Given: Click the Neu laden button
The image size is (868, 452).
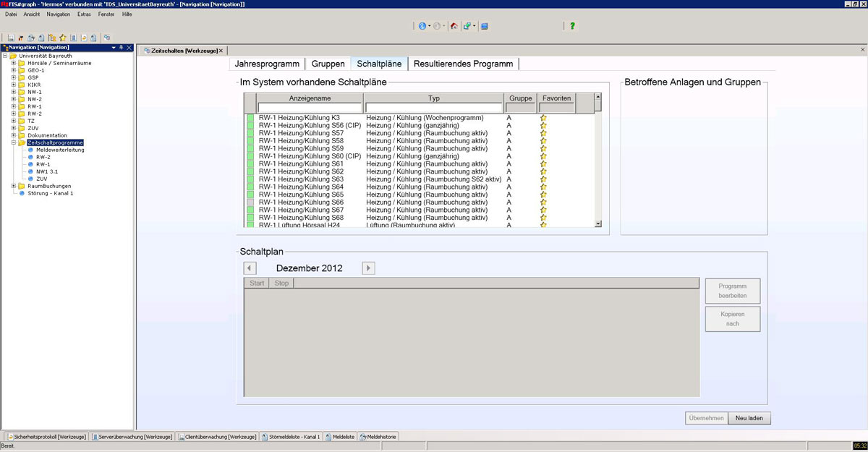Looking at the screenshot, I should point(749,418).
